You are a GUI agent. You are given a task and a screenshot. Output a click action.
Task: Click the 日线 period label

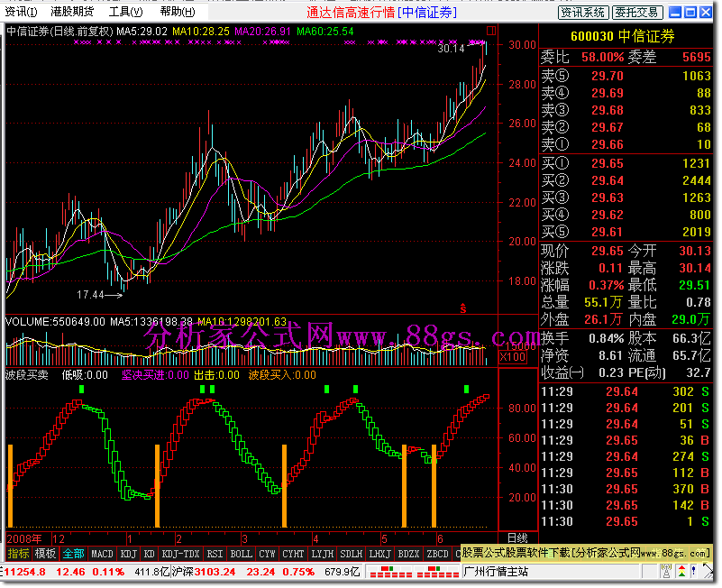click(517, 537)
